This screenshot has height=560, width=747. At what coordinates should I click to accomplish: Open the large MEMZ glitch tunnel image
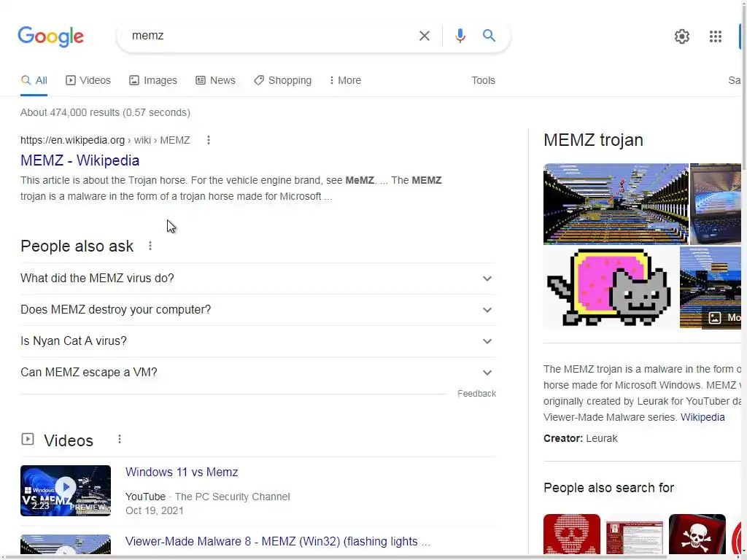(616, 204)
